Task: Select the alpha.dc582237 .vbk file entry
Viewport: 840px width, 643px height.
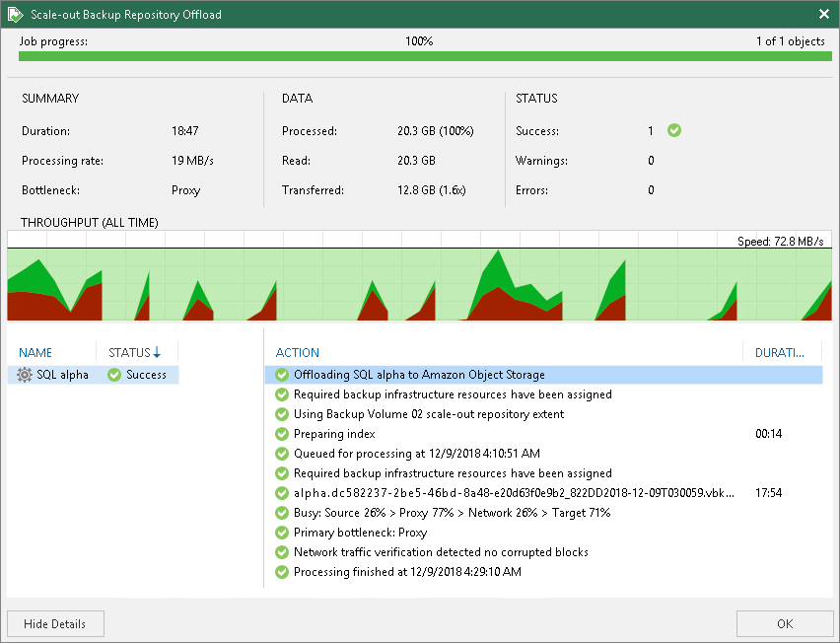Action: 514,493
